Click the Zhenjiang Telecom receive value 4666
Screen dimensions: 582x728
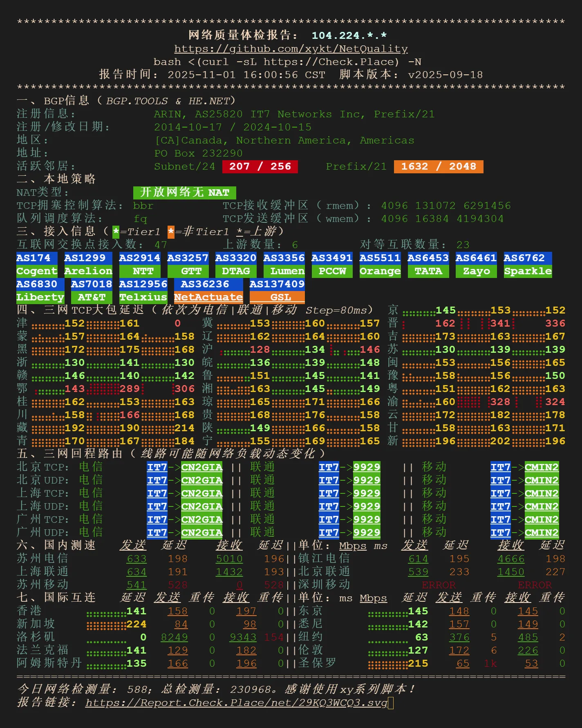[511, 559]
